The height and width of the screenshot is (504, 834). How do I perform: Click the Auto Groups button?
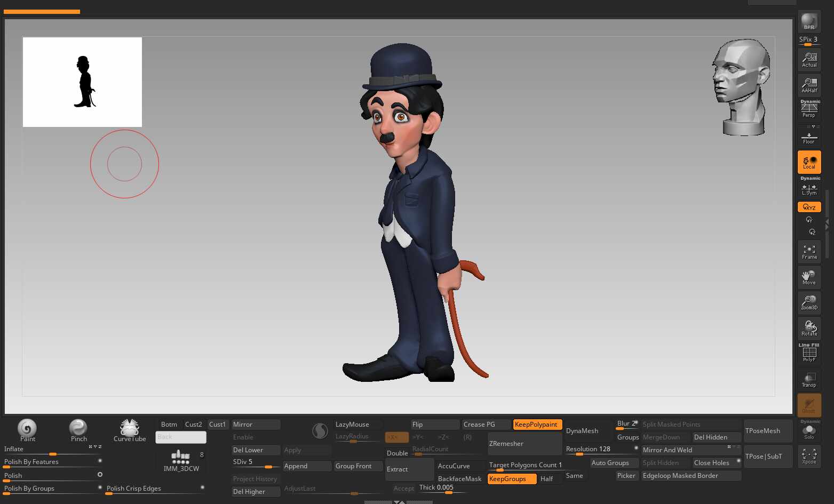614,463
